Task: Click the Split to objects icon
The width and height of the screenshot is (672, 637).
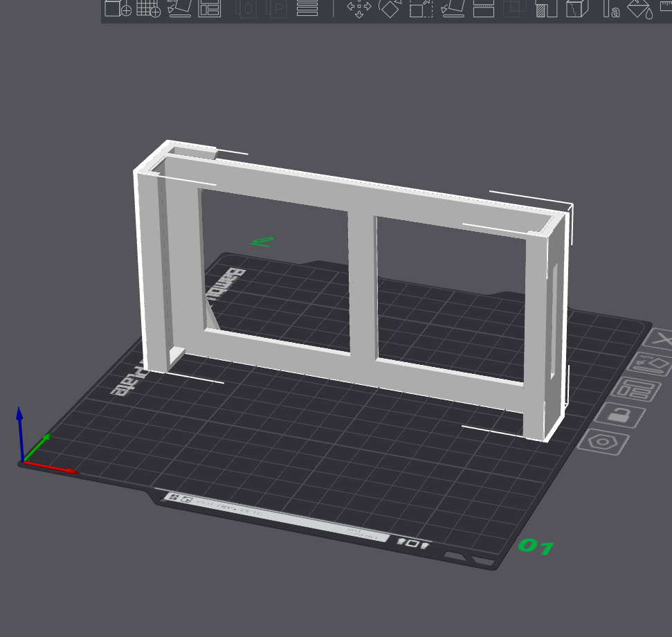Action: [x=246, y=8]
